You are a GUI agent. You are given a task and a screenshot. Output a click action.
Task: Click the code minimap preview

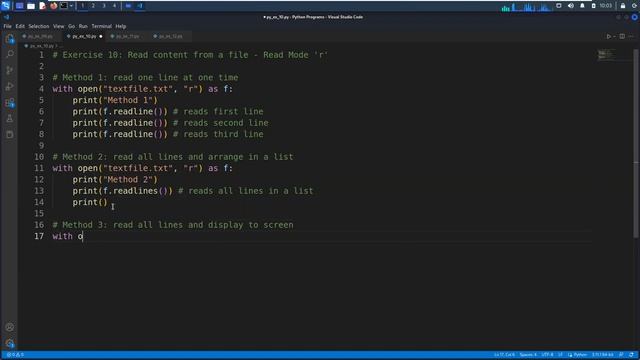[607, 54]
